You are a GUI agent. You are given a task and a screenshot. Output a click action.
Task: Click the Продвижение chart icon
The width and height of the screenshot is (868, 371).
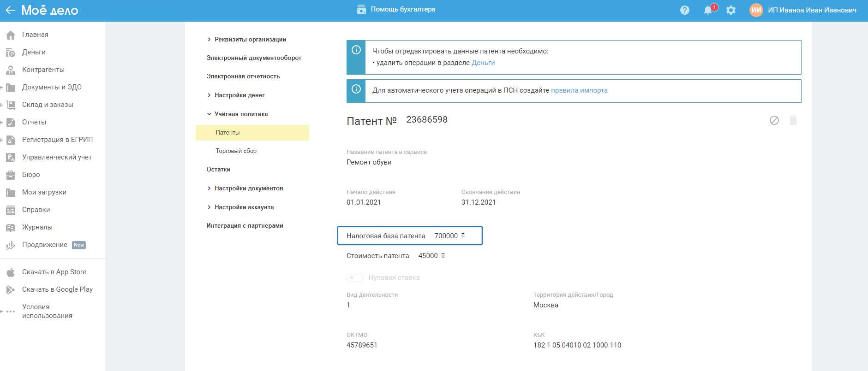pyautogui.click(x=11, y=245)
